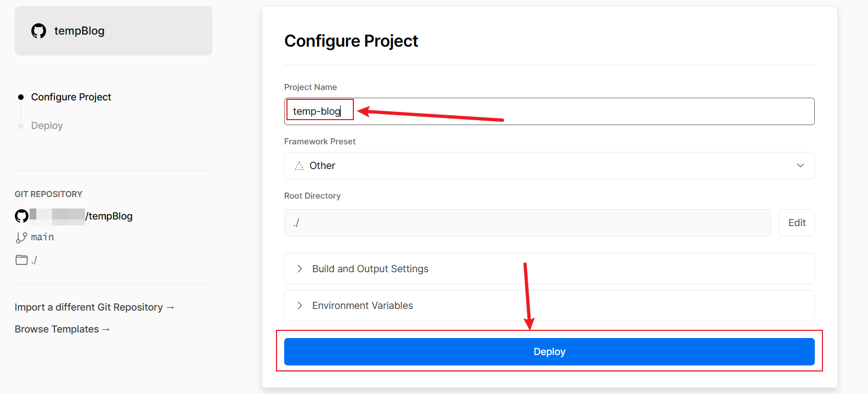Click the solid bullet marking the current step
Screen dimensions: 868x394
[x=21, y=97]
